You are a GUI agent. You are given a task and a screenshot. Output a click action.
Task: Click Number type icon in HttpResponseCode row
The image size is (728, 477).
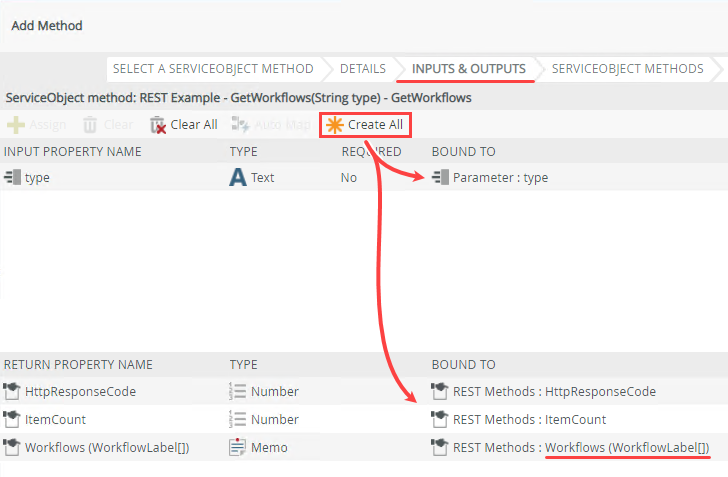coord(237,392)
